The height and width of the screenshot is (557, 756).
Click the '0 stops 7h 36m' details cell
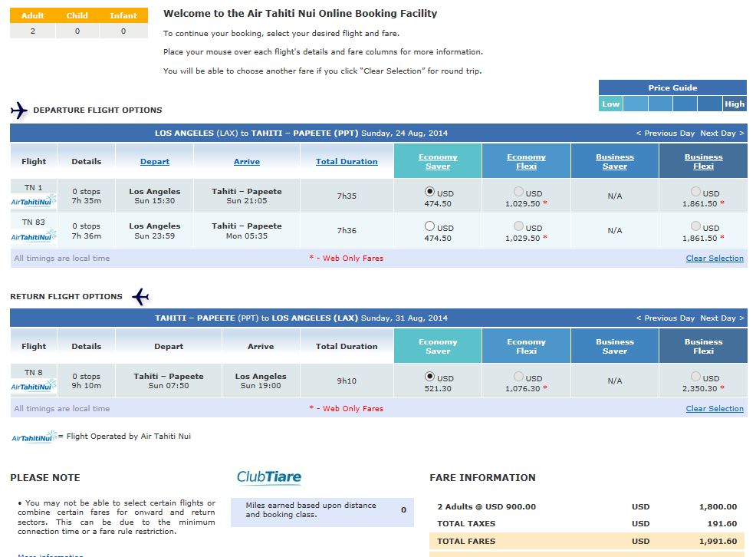(87, 230)
